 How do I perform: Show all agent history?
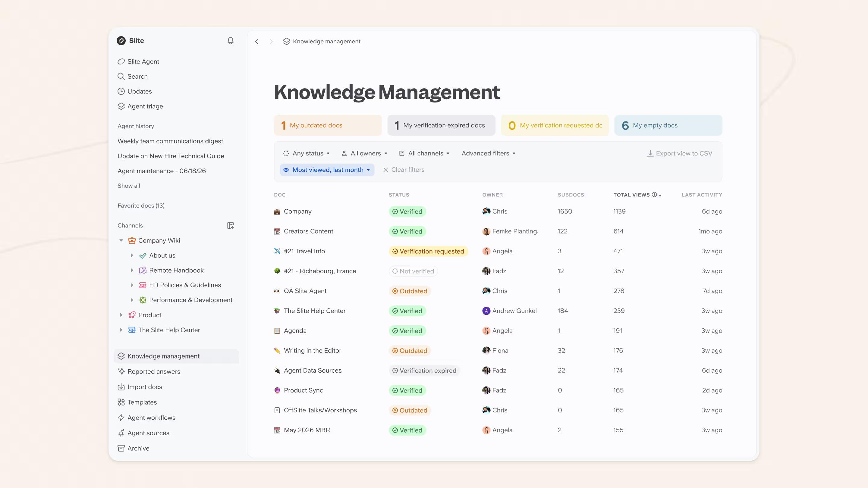[129, 186]
